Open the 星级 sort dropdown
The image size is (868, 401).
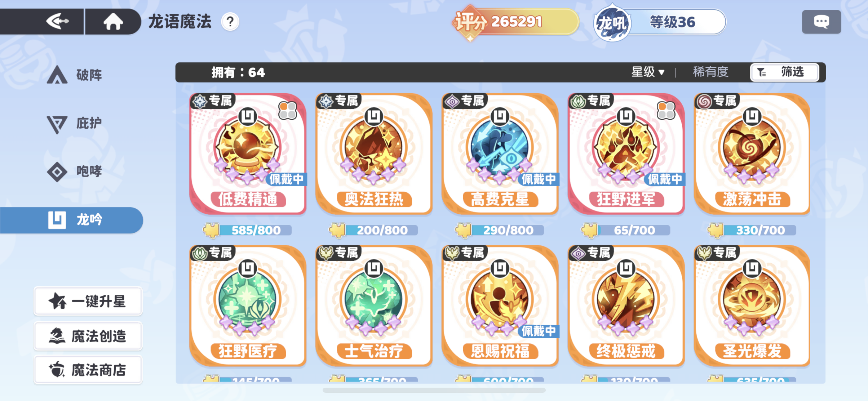click(x=648, y=72)
